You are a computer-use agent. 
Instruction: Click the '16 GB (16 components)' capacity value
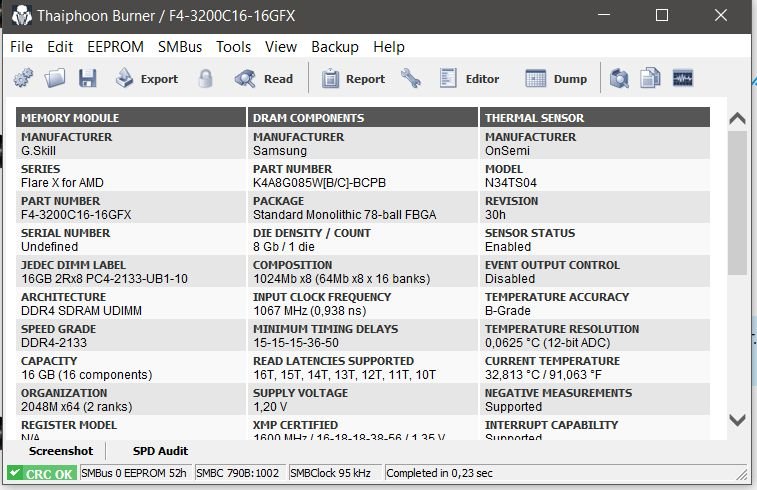pos(86,375)
